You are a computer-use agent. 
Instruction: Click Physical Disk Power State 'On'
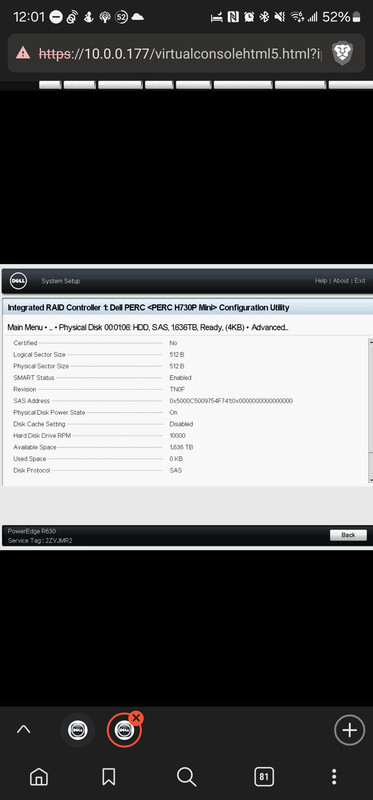click(x=173, y=412)
